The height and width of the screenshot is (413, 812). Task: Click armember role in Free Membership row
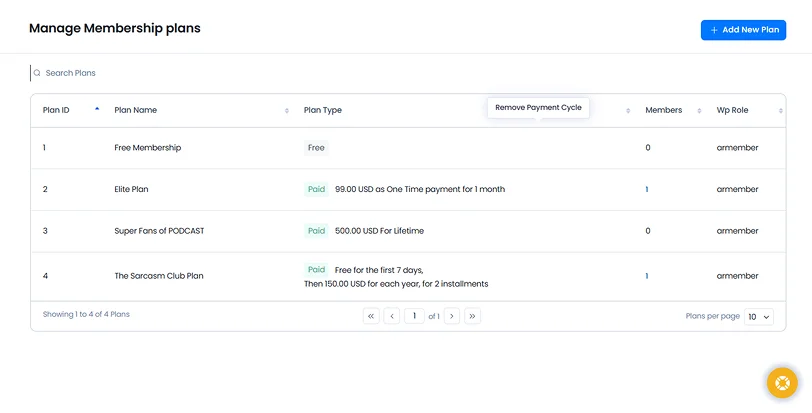tap(737, 148)
